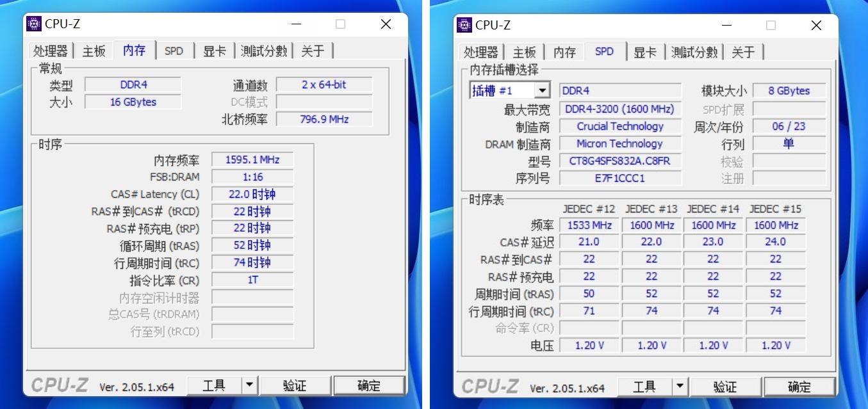Click the 71 tRC cell under JEDEC #12

[x=589, y=311]
